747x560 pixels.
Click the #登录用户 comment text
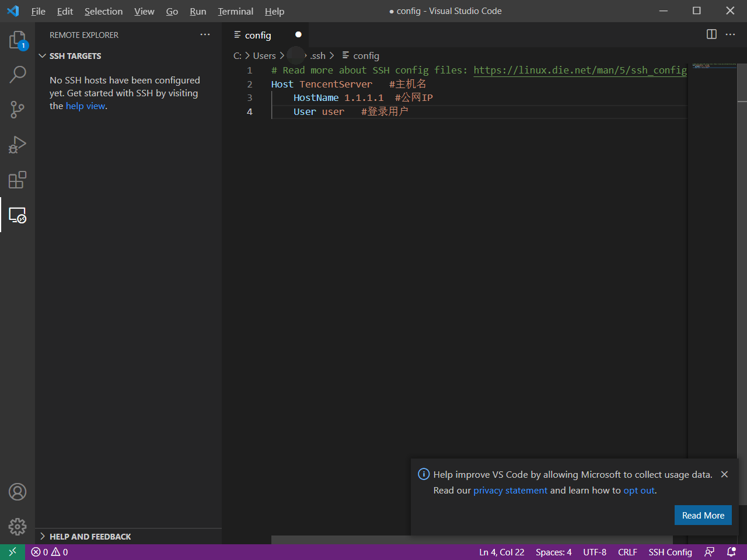click(385, 111)
